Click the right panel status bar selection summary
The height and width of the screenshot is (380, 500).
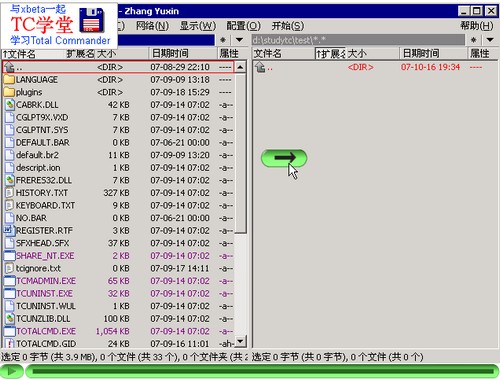click(x=337, y=357)
